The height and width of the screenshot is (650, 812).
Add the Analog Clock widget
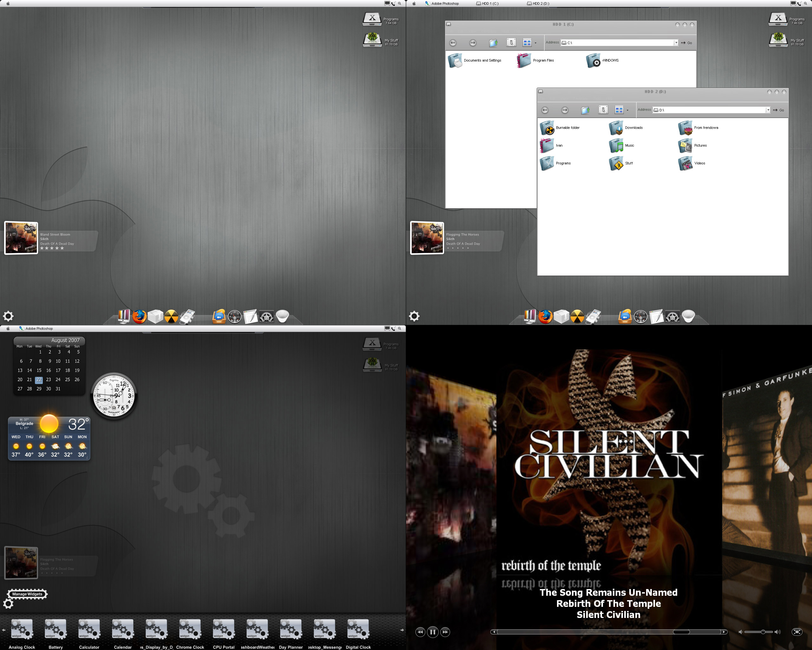point(22,634)
